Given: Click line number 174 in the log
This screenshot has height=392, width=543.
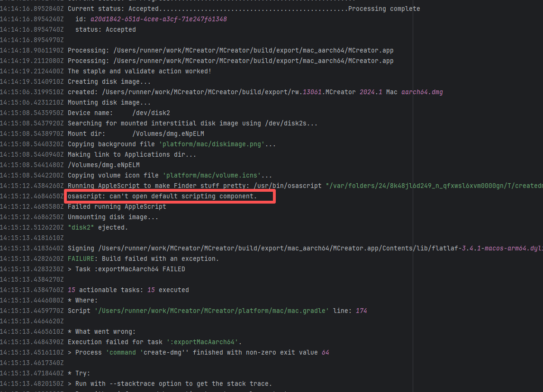Looking at the screenshot, I should 361,311.
